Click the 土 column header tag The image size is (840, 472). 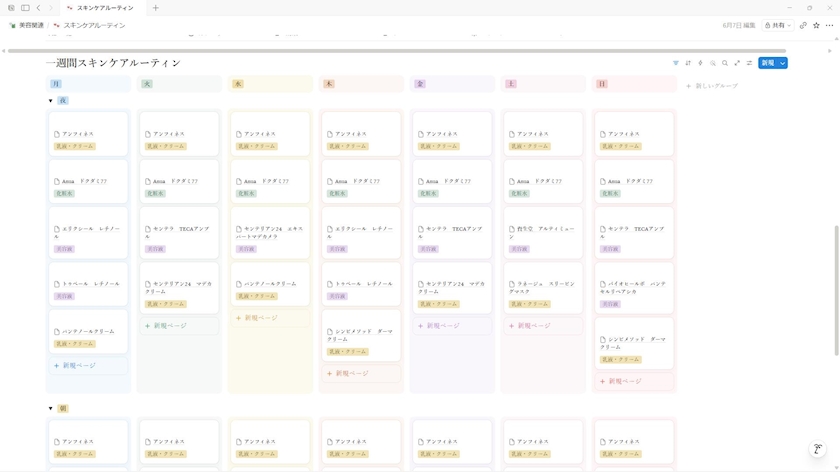pos(511,84)
